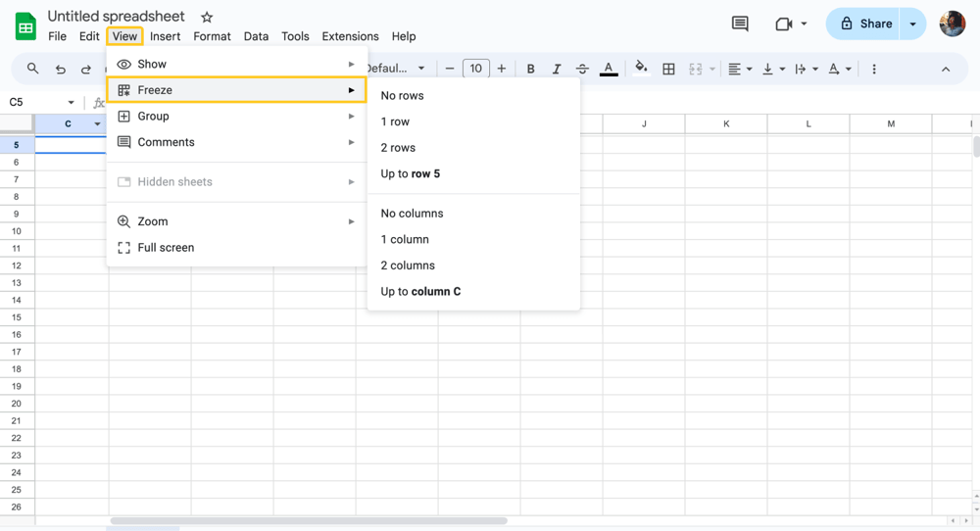Open the comment history icon
Viewport: 980px width, 531px height.
pyautogui.click(x=740, y=24)
